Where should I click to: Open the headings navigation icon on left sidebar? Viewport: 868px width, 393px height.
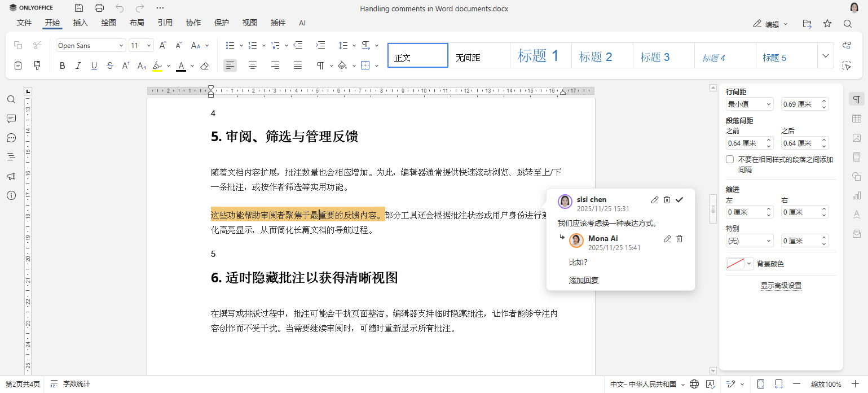11,157
